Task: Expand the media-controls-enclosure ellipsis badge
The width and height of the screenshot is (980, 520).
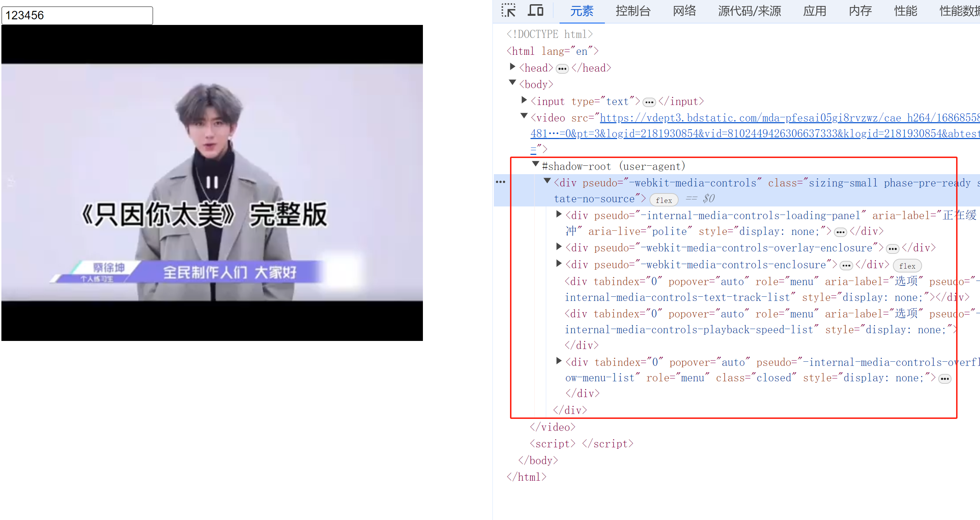Action: click(x=846, y=265)
